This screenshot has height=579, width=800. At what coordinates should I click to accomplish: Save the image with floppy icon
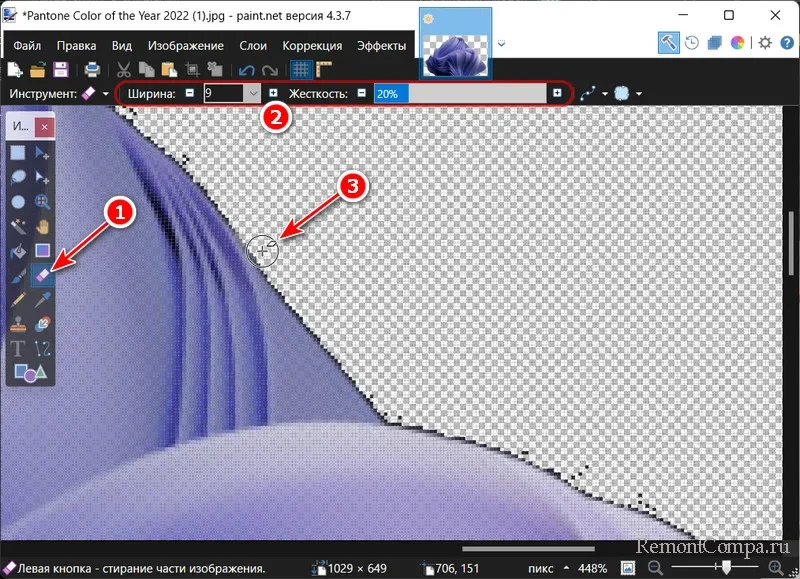pos(61,69)
